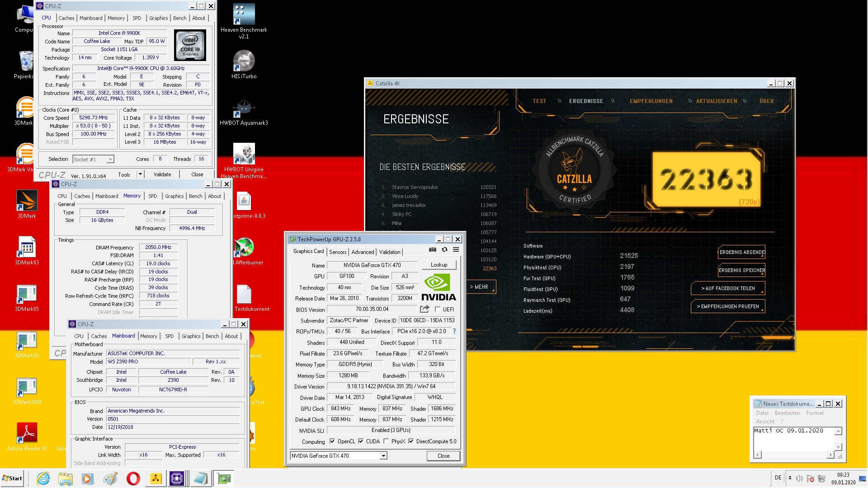Viewport: 868px width, 488px height.
Task: Open the 3DMark05 desktop icon
Action: click(27, 298)
